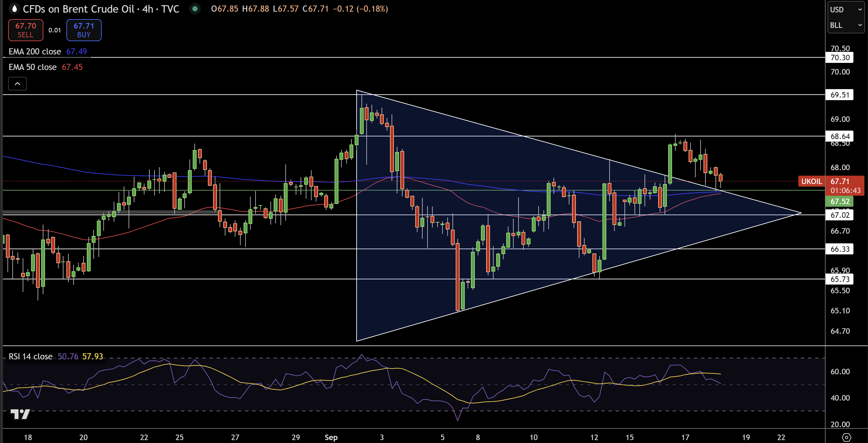Click the blue 67.71 BUY button

pyautogui.click(x=84, y=30)
